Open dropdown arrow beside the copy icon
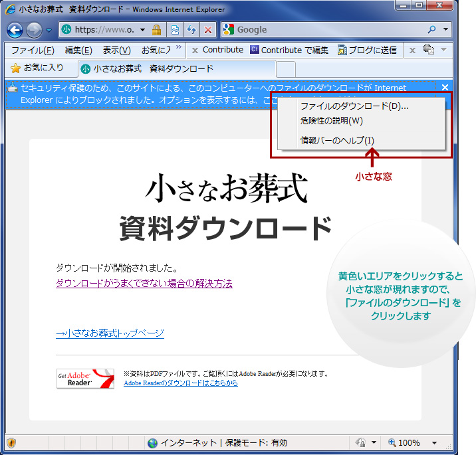The image size is (476, 455). (443, 49)
